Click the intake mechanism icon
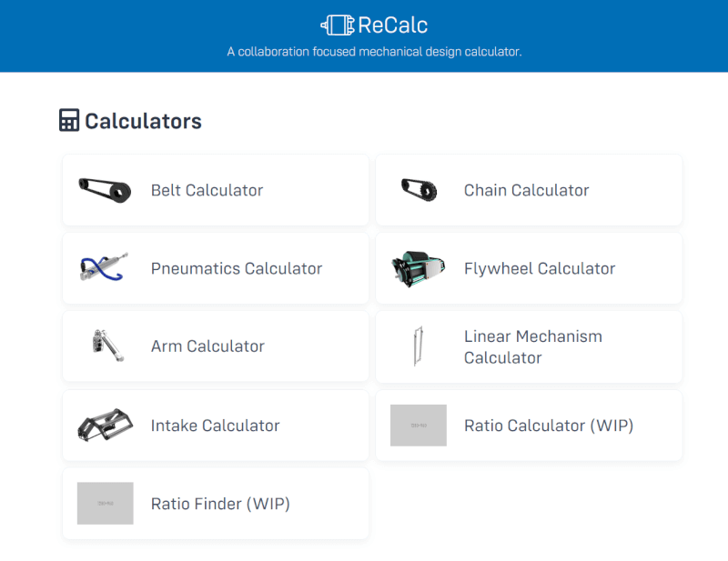Screen dimensions: 728x561 105,425
